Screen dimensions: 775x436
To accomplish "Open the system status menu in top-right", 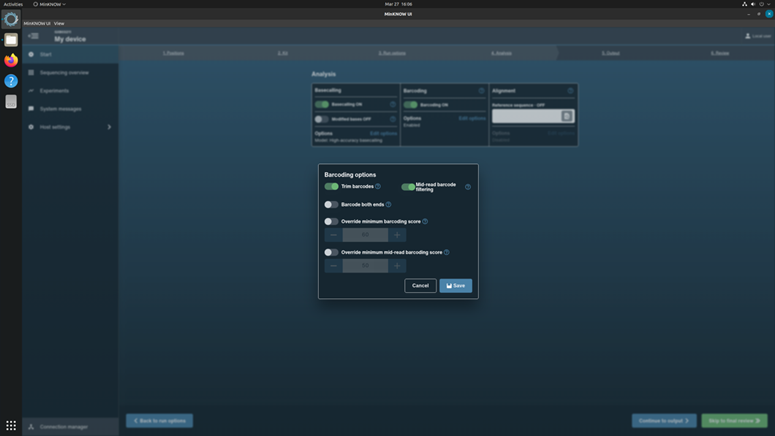I will pos(756,4).
